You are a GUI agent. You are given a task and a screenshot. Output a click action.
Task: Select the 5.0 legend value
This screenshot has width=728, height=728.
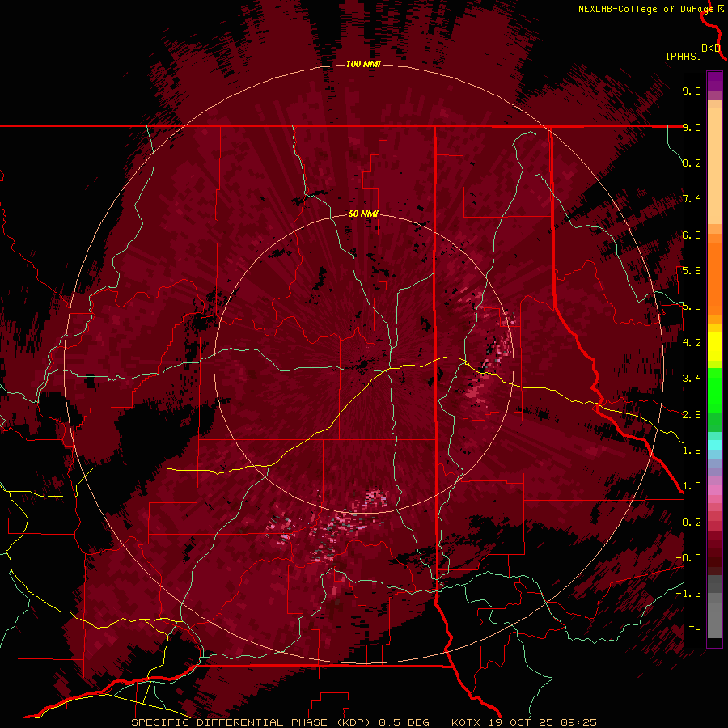[692, 307]
